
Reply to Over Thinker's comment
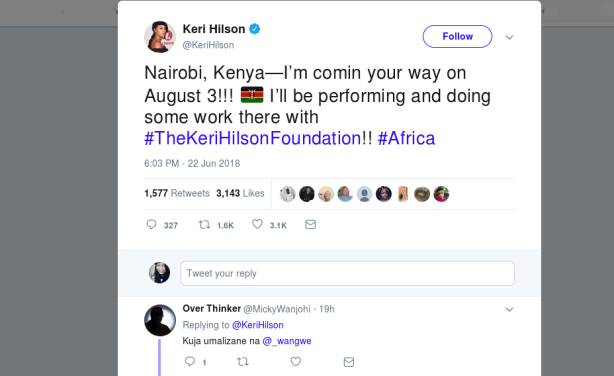tap(190, 361)
